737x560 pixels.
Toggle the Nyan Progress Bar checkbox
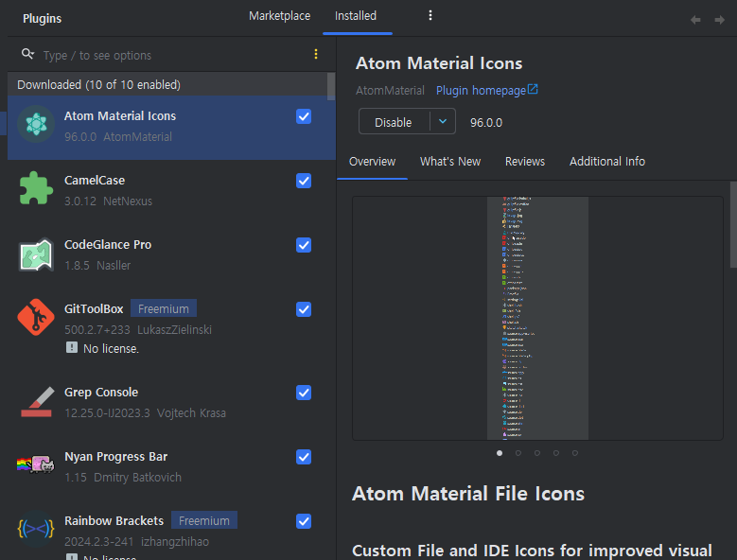[x=304, y=457]
